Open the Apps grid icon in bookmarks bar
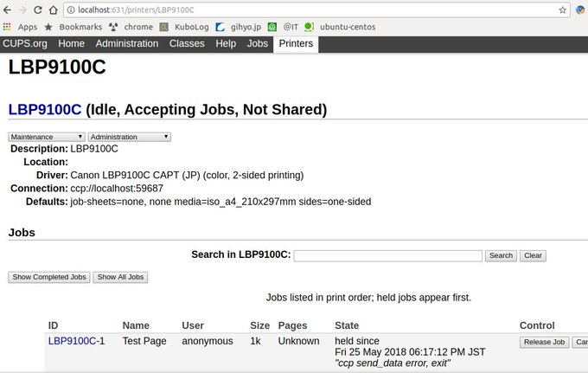 (7, 27)
